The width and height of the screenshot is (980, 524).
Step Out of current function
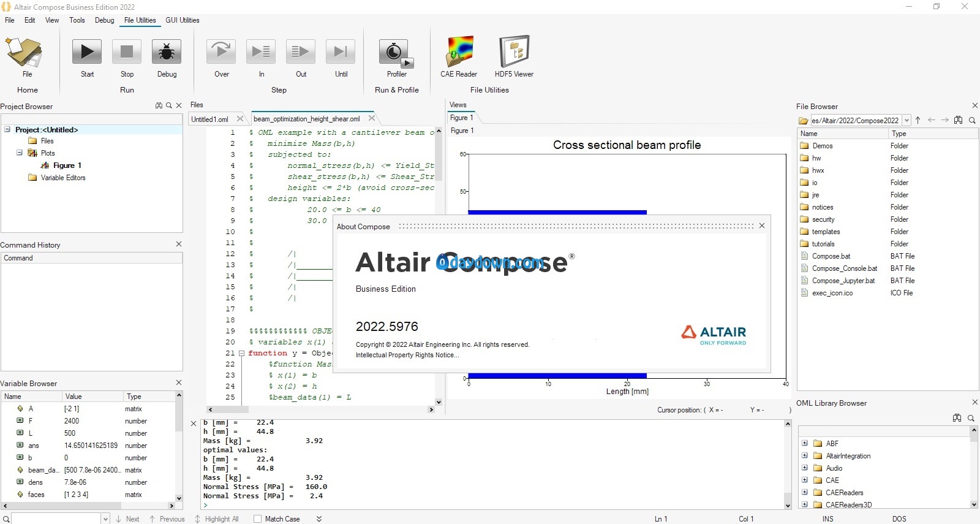pyautogui.click(x=301, y=51)
